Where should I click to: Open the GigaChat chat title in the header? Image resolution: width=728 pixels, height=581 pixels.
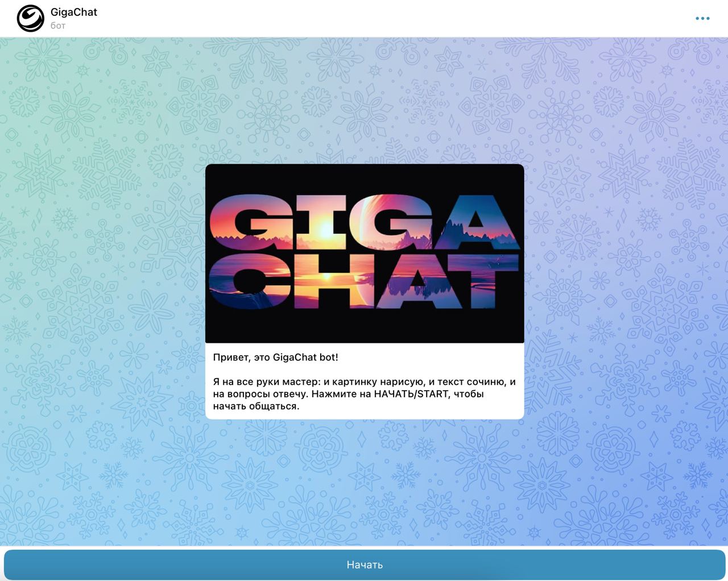pyautogui.click(x=74, y=12)
